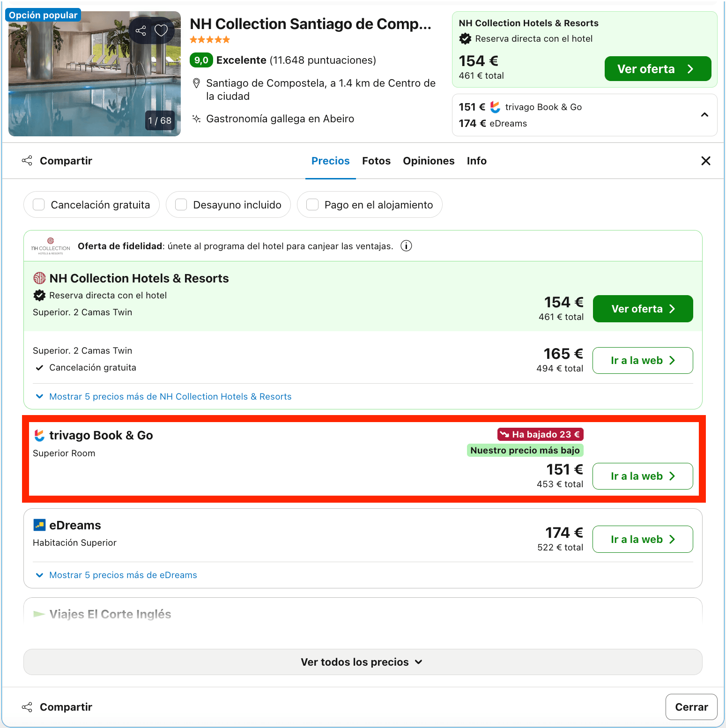Click the share icon beside top Compartir
This screenshot has height=728, width=726.
(27, 161)
